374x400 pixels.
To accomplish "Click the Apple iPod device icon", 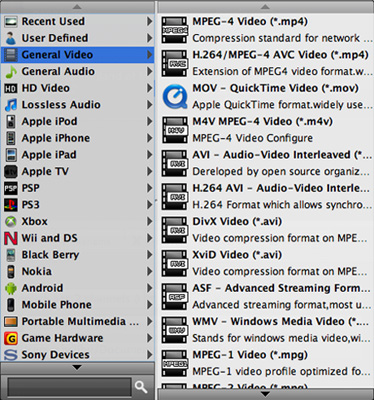I will [11, 122].
